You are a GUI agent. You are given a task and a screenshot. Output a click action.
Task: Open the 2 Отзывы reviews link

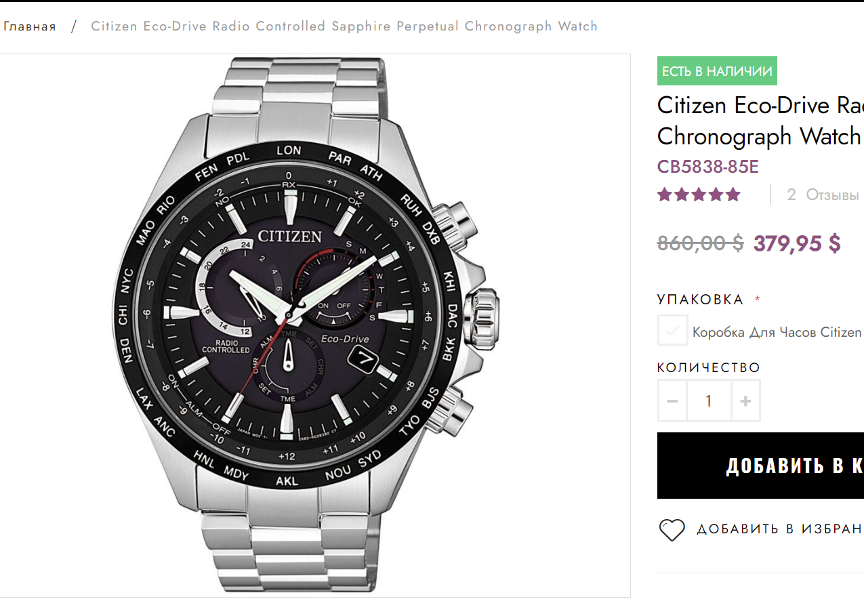tap(823, 195)
